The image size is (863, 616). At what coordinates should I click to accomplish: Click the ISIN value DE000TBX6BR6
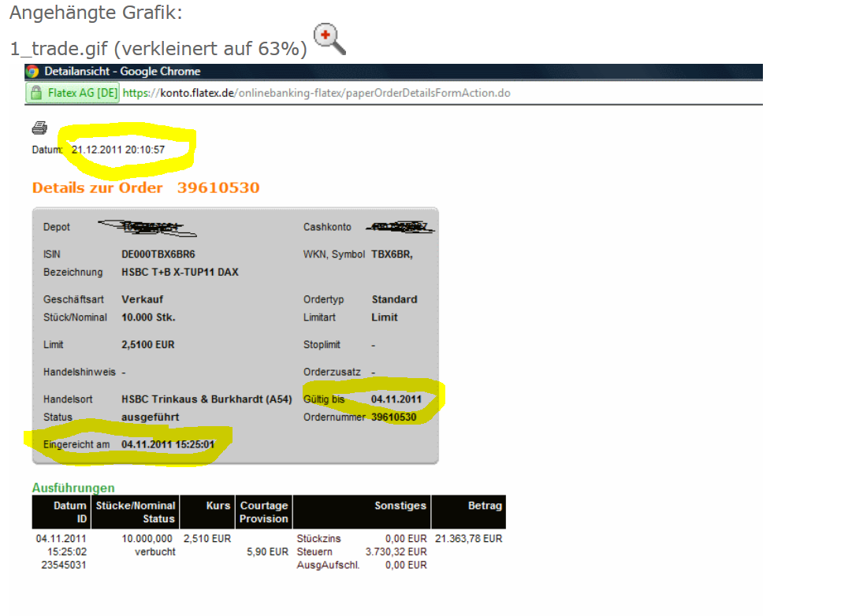[x=158, y=254]
